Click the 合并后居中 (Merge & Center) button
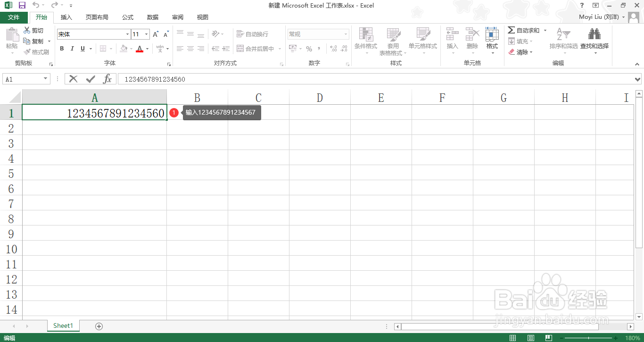The width and height of the screenshot is (644, 342). [255, 49]
